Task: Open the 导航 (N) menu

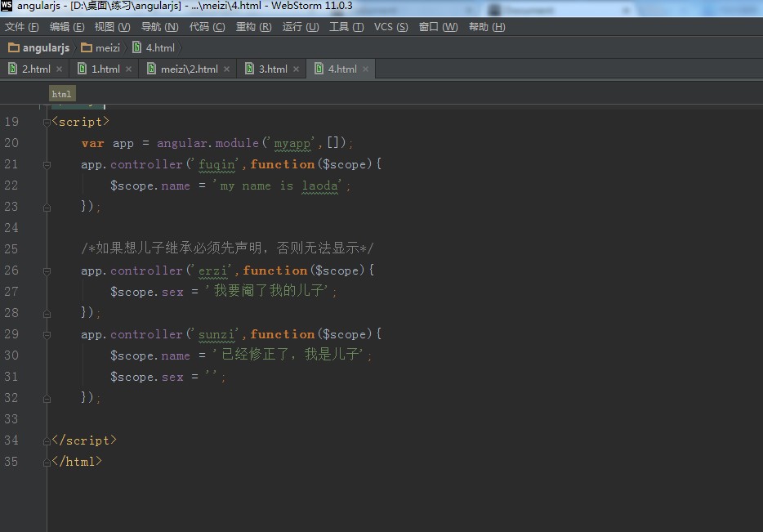Action: 159,27
